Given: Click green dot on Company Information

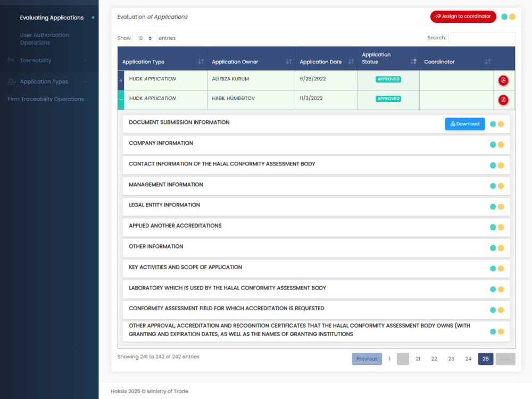Looking at the screenshot, I should (x=493, y=145).
